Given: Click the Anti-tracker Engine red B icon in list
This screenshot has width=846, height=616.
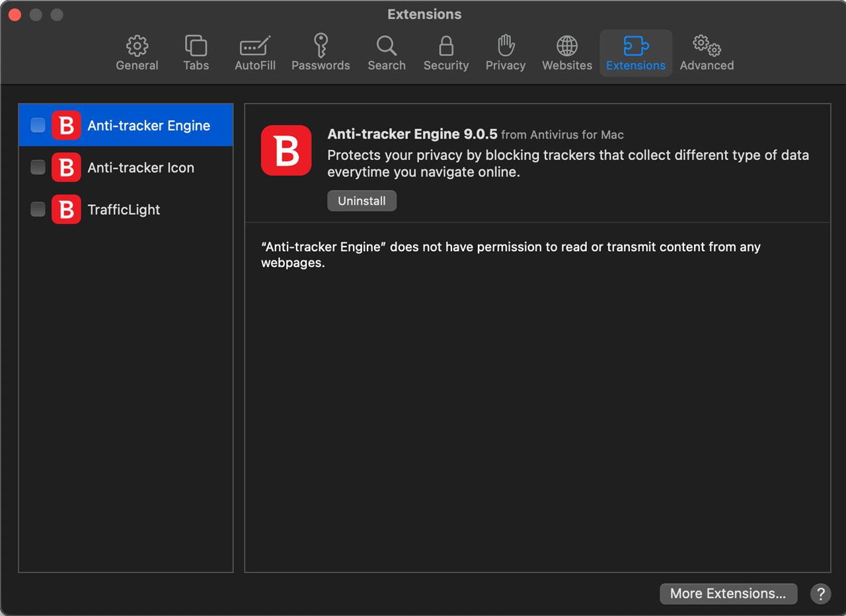Looking at the screenshot, I should (x=66, y=125).
